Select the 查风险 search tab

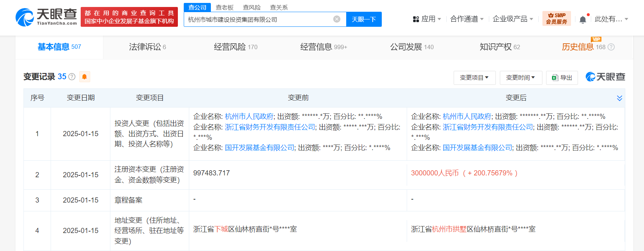click(x=252, y=7)
